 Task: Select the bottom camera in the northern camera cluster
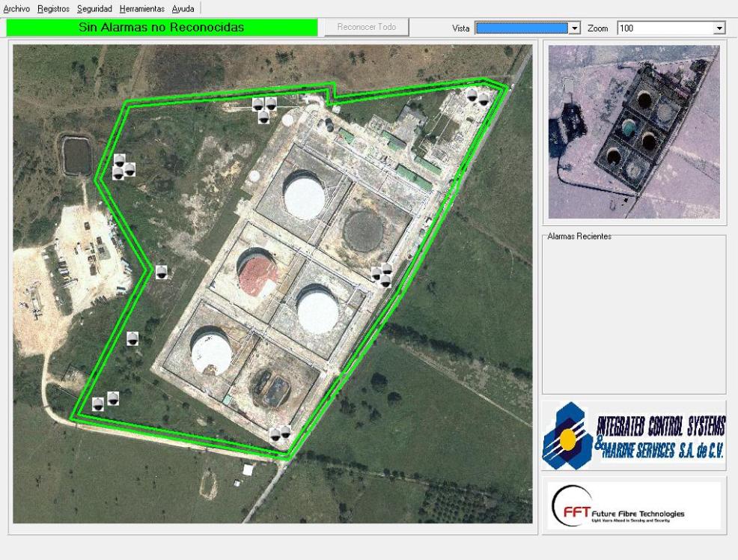263,118
